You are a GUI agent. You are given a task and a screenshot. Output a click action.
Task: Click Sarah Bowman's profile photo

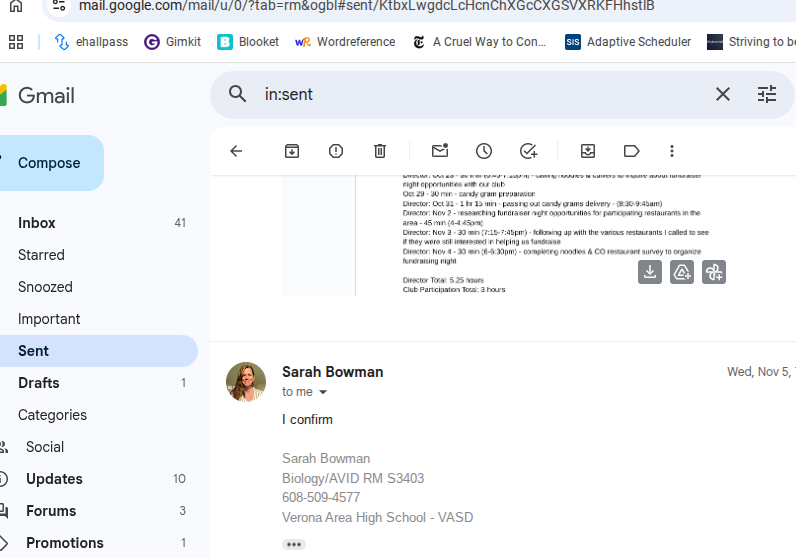246,382
